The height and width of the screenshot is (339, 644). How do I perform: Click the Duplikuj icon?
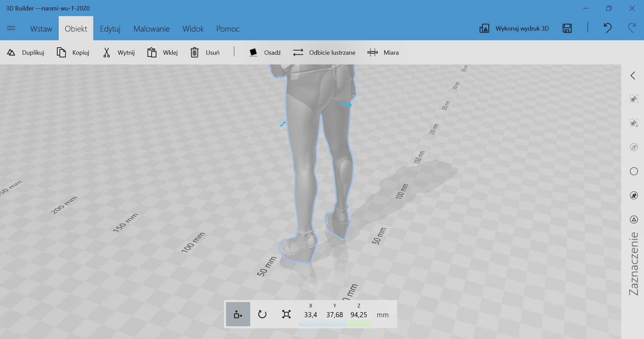tap(11, 52)
